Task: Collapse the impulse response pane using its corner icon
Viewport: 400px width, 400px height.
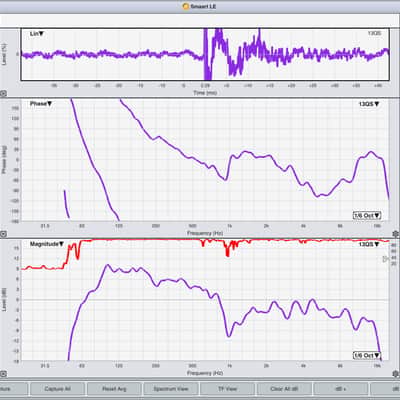Action: pos(3,94)
